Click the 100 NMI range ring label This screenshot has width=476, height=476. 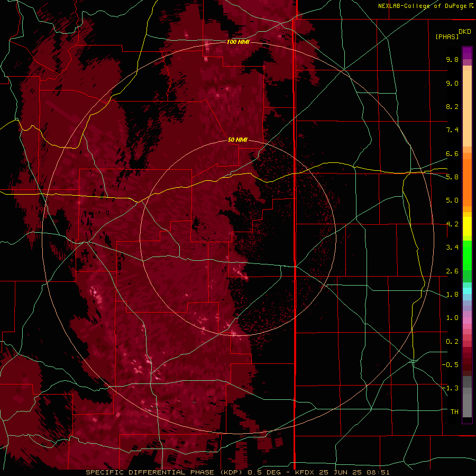(x=238, y=42)
